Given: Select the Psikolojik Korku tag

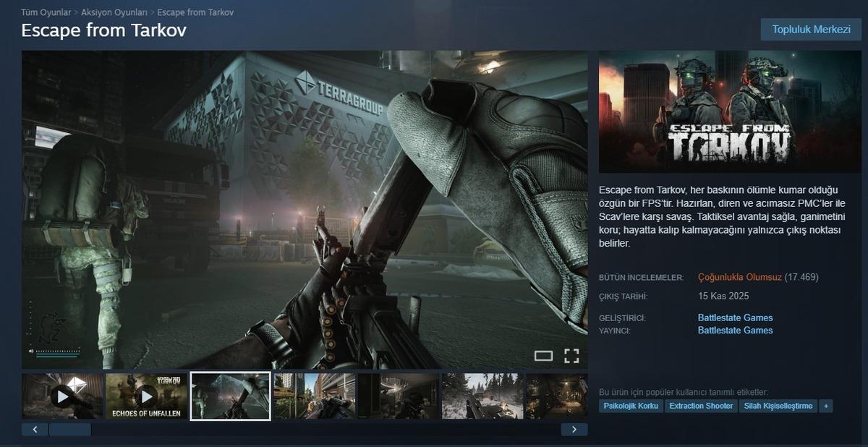Looking at the screenshot, I should (631, 406).
